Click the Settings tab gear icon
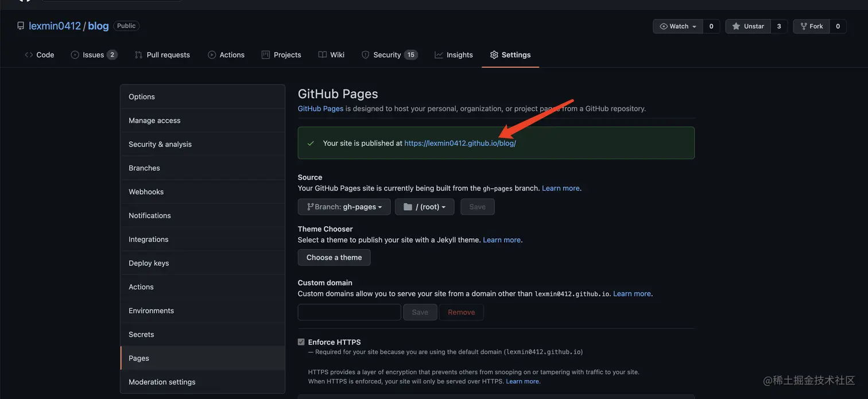 pos(494,55)
